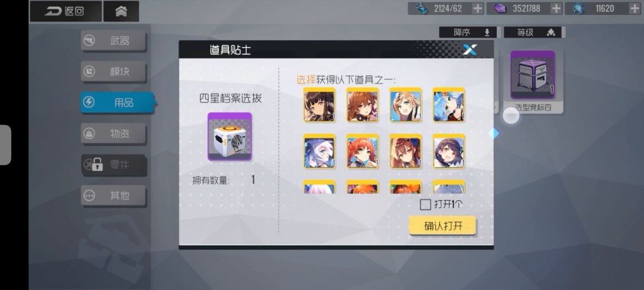Viewport: 644px width, 290px height.
Task: Tap the home icon button
Action: pyautogui.click(x=120, y=11)
